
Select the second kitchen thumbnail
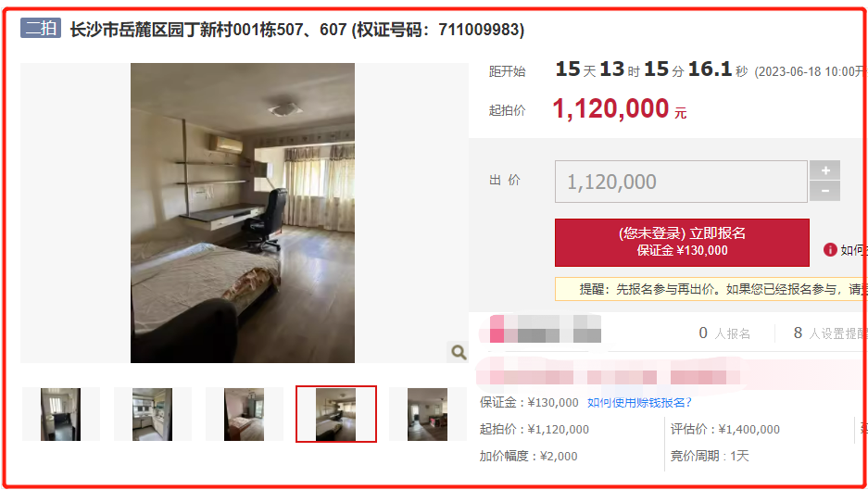[152, 414]
